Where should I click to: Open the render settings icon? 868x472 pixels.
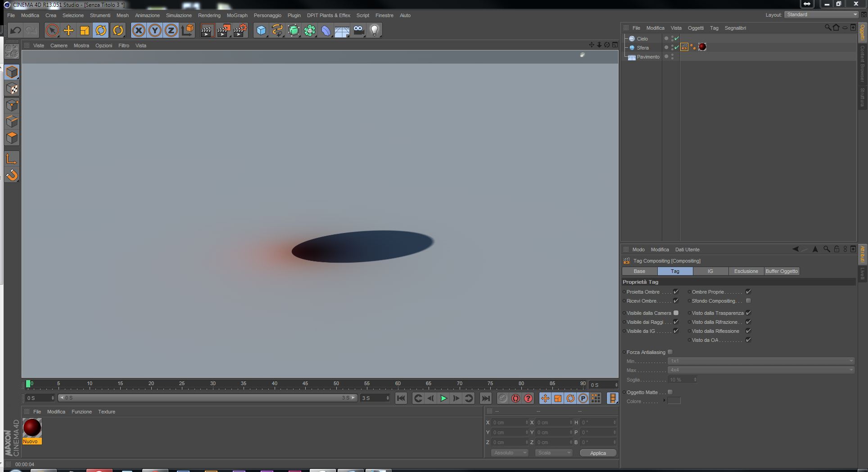tap(240, 30)
